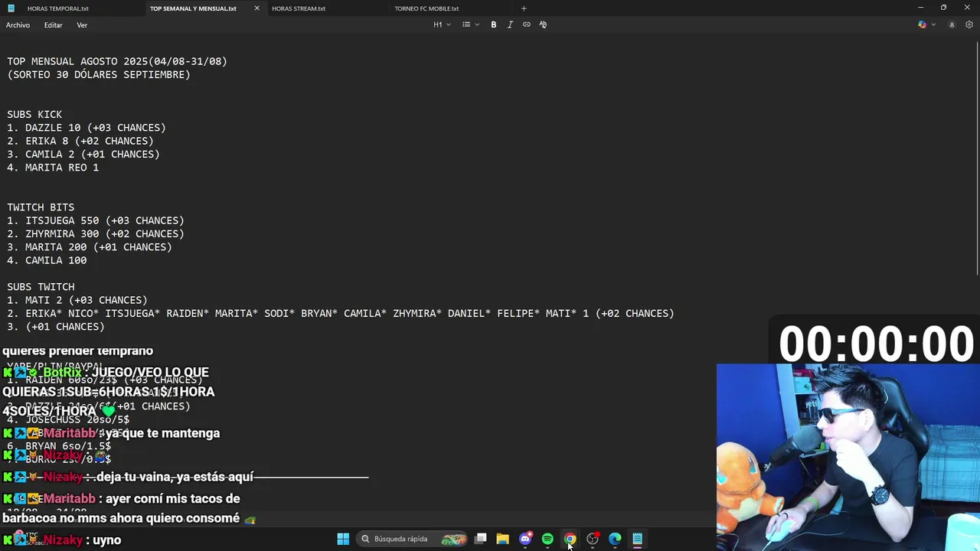Viewport: 980px width, 551px height.
Task: Open Notepad settings gear
Action: [x=969, y=24]
